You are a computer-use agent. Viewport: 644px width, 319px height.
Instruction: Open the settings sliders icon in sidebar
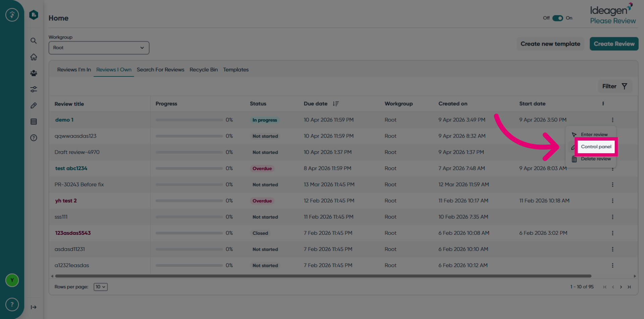[x=34, y=89]
